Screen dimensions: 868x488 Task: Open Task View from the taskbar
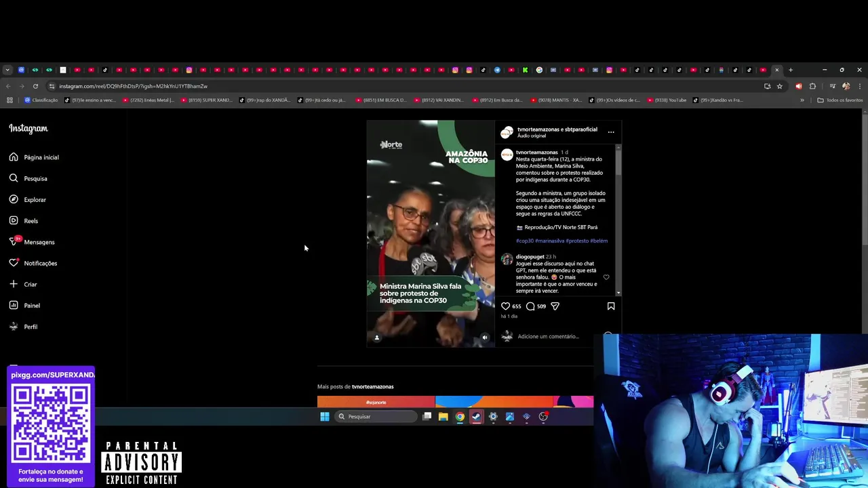click(427, 417)
